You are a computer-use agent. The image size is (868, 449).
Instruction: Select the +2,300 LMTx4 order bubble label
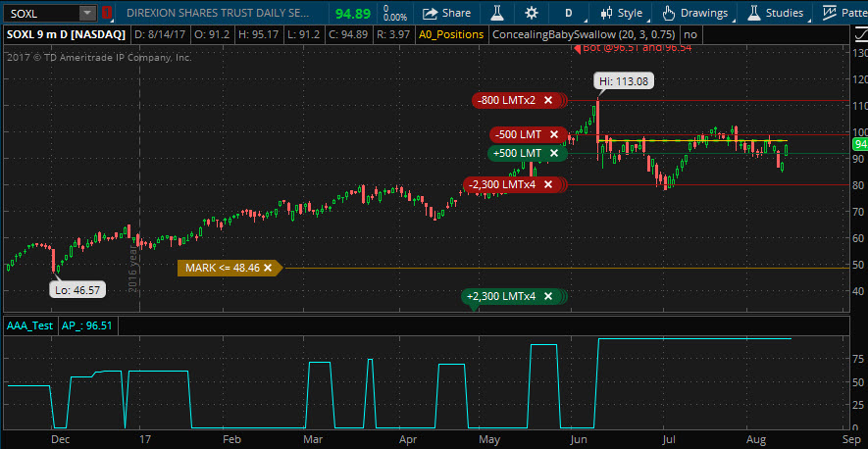point(501,296)
